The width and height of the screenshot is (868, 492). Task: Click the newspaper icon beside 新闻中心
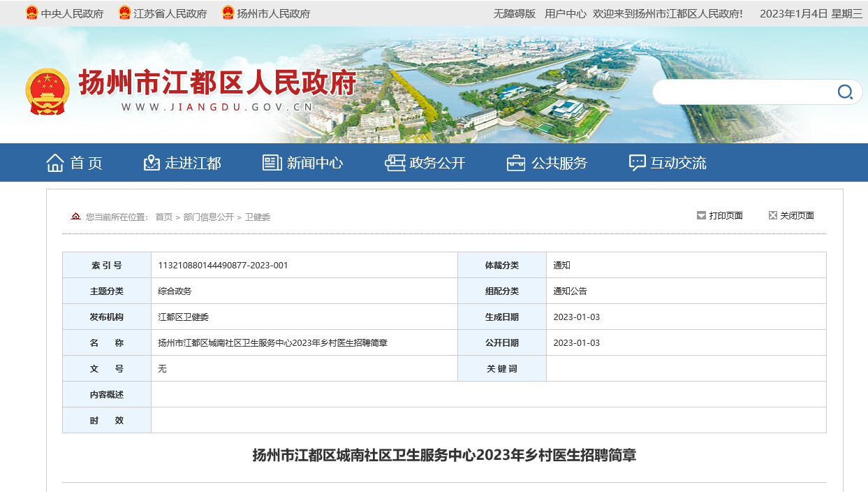tap(272, 163)
